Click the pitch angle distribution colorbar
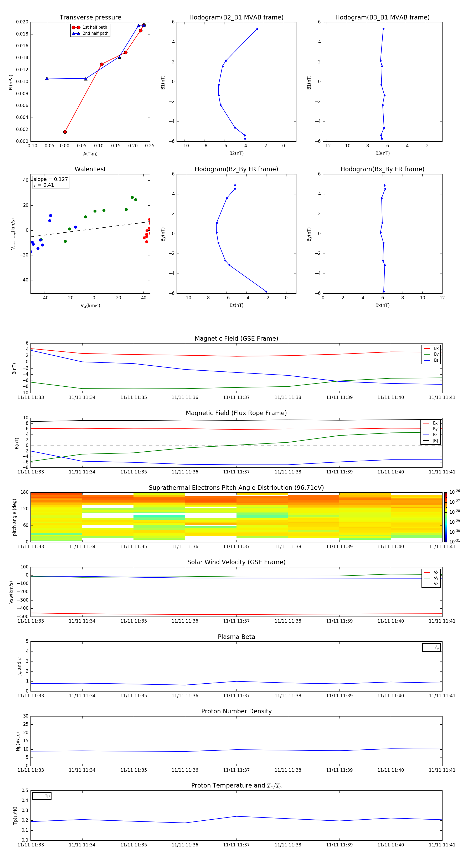Viewport: 473px width, 868px height. (445, 517)
